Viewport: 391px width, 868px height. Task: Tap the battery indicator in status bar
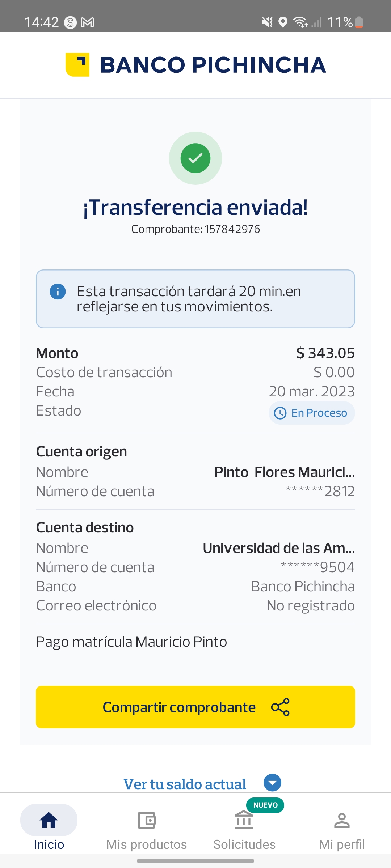tap(359, 22)
